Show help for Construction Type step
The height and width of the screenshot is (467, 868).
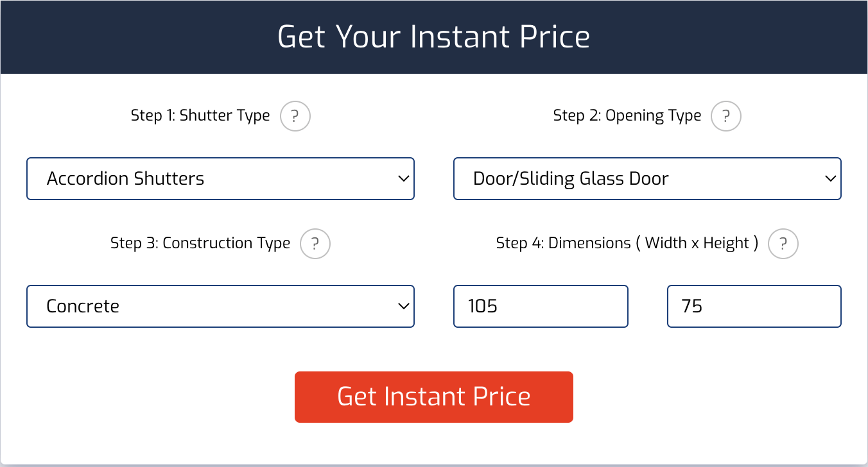[315, 244]
